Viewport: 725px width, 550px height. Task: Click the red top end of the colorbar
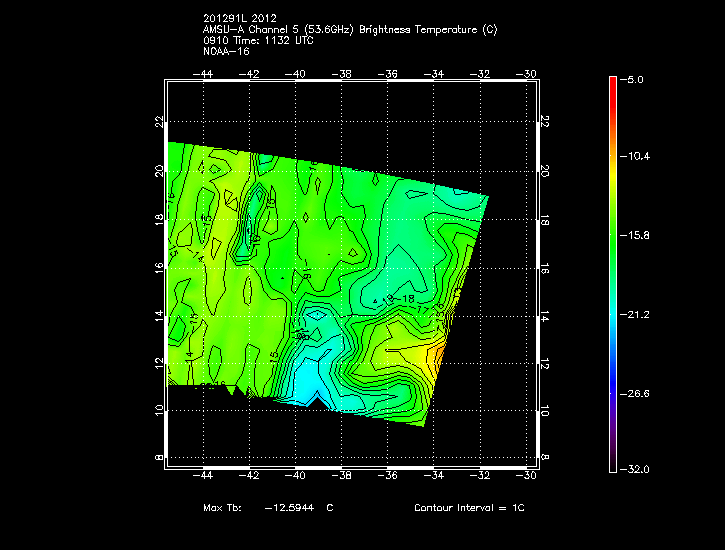click(x=613, y=84)
